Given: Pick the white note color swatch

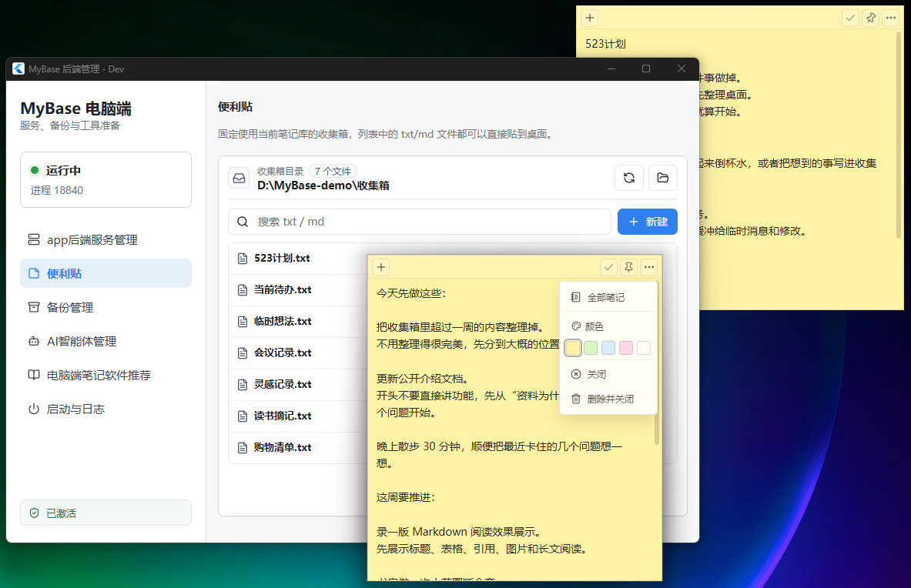Looking at the screenshot, I should (644, 348).
